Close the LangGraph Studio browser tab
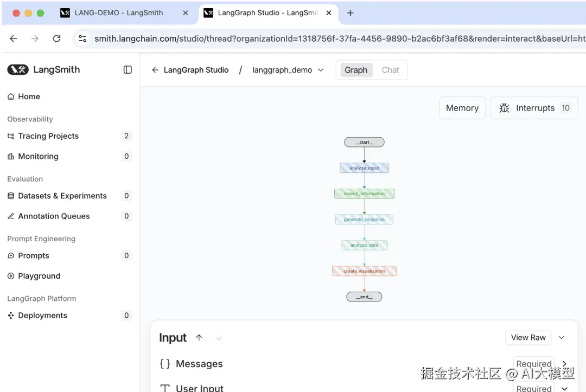The width and height of the screenshot is (586, 392). (x=328, y=12)
